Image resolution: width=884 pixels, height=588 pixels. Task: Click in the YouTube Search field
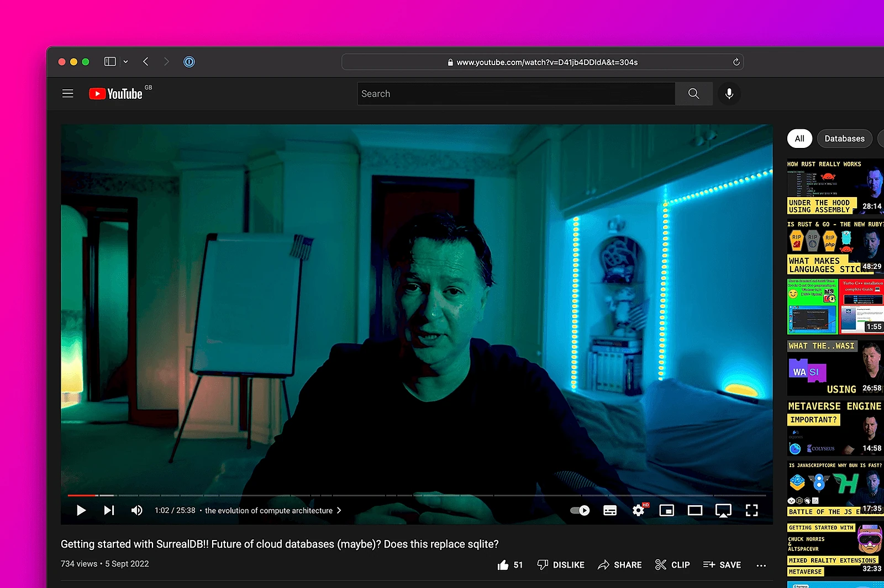pyautogui.click(x=516, y=94)
